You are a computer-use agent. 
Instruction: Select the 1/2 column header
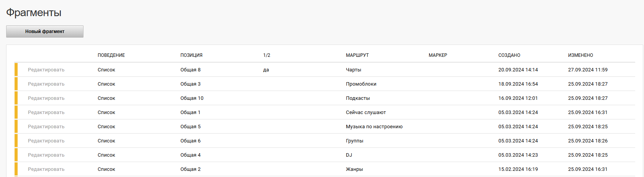pos(267,55)
